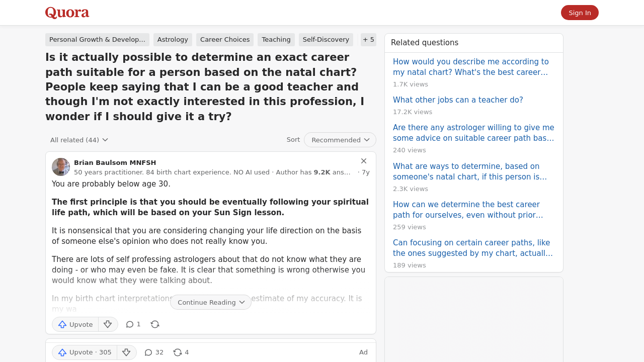
Task: Open the Teaching topic tag
Action: pos(276,40)
